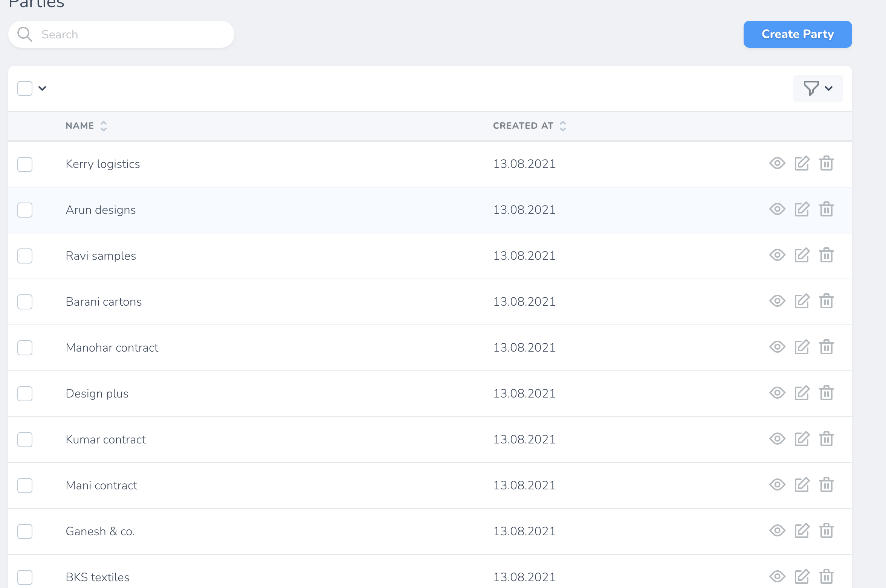This screenshot has width=886, height=588.
Task: Open the filter dropdown
Action: tap(818, 88)
